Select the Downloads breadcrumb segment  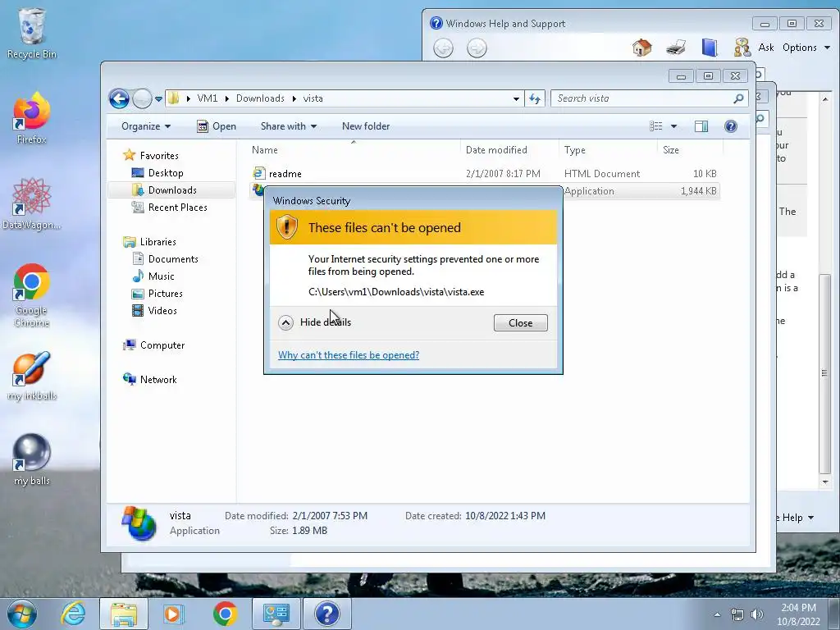tap(260, 98)
